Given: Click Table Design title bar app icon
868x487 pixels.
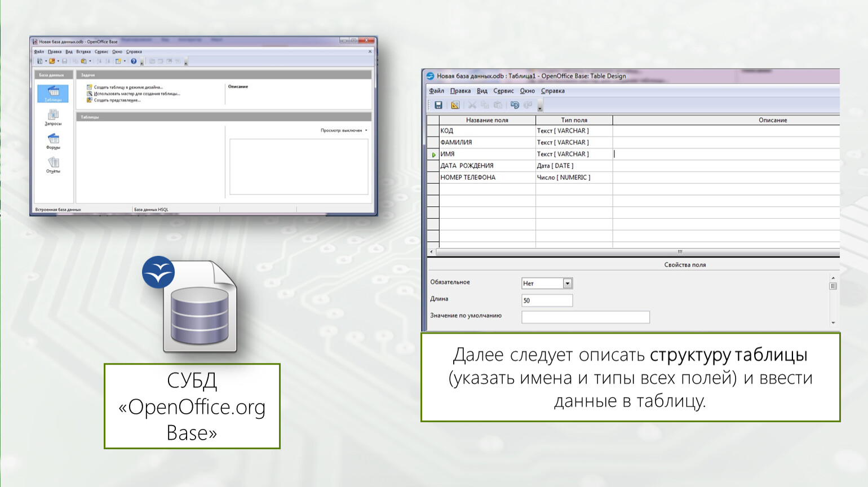Looking at the screenshot, I should pos(430,76).
